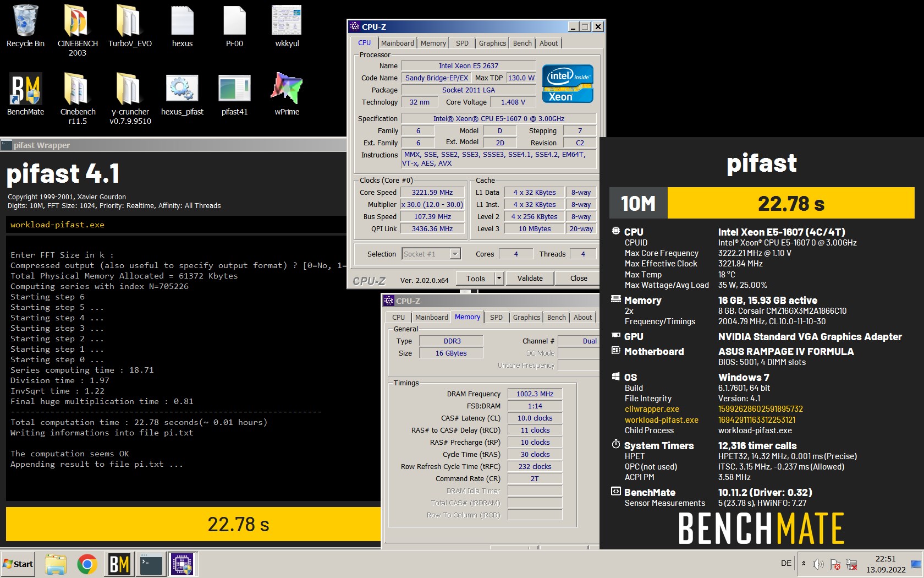
Task: Open the wkkyul image thumbnail
Action: [287, 26]
